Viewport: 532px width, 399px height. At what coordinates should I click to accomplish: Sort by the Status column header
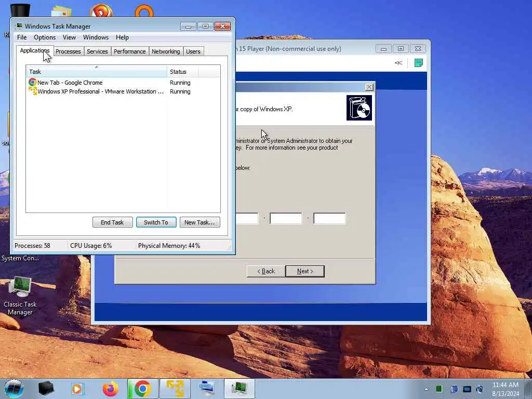[x=182, y=72]
